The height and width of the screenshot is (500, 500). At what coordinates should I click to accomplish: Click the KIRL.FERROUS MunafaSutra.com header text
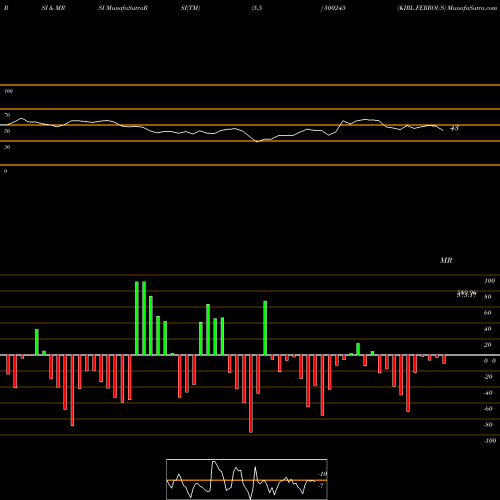coord(447,8)
